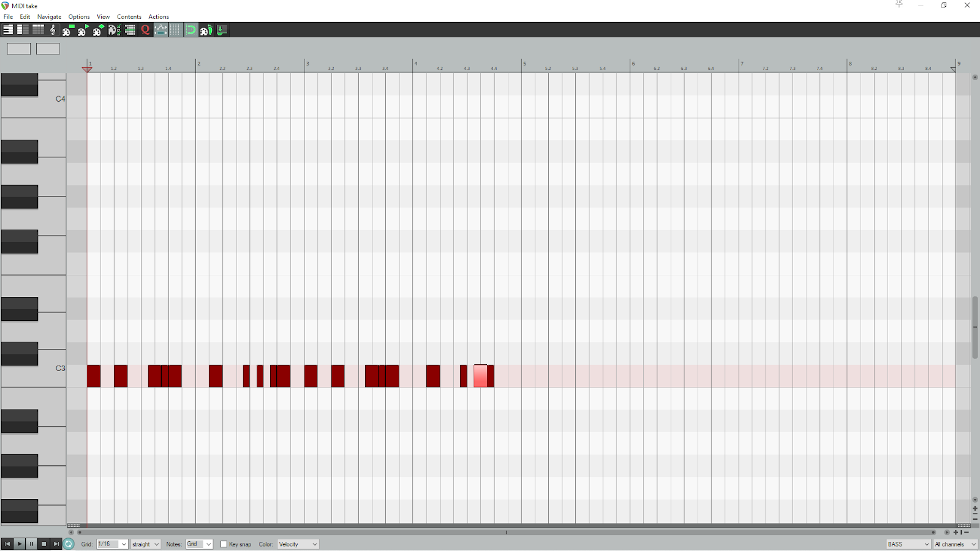Open the Grid 1/16 division dropdown
980x551 pixels.
[112, 544]
